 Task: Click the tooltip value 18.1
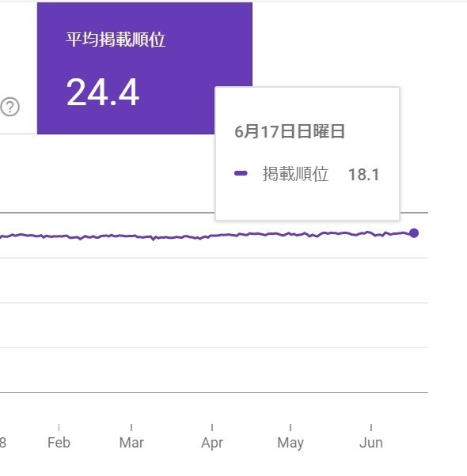point(363,175)
